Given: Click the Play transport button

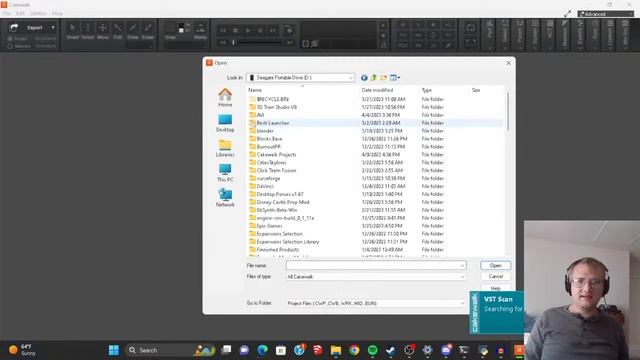Looking at the screenshot, I should (x=248, y=30).
